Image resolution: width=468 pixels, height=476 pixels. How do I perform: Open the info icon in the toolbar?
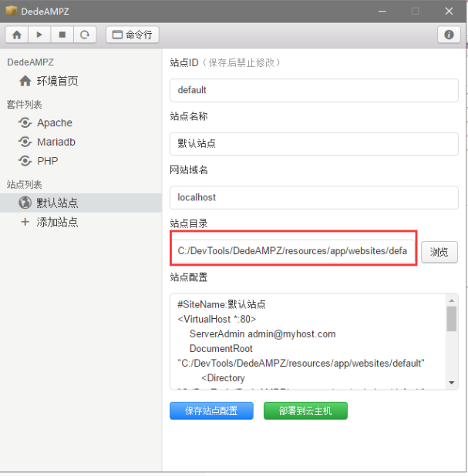[449, 35]
